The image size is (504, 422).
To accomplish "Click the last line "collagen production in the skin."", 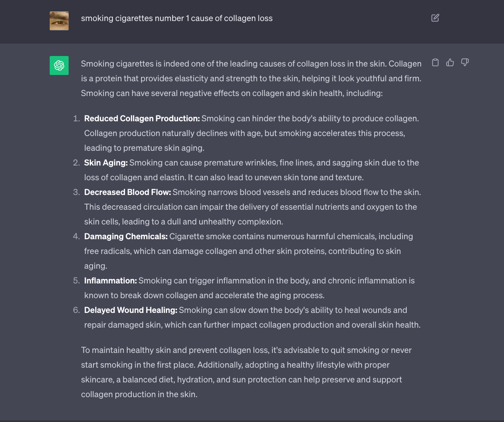I will point(139,394).
